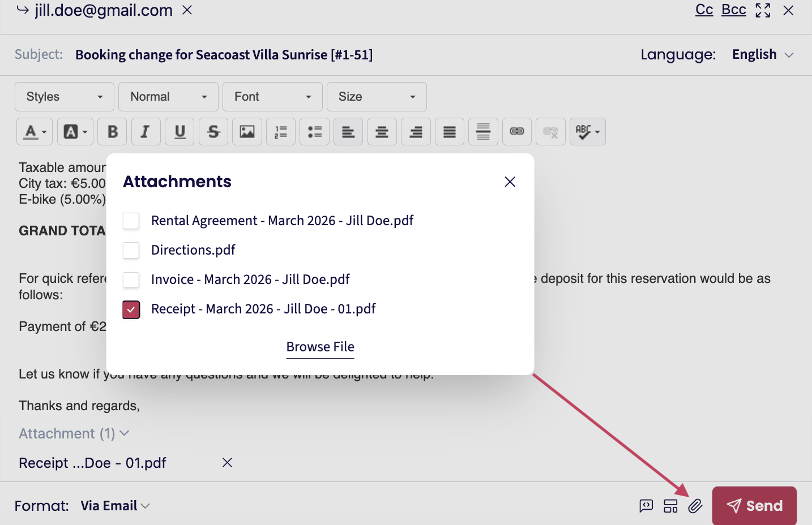Close the email composer window
Image resolution: width=812 pixels, height=525 pixels.
pyautogui.click(x=788, y=10)
